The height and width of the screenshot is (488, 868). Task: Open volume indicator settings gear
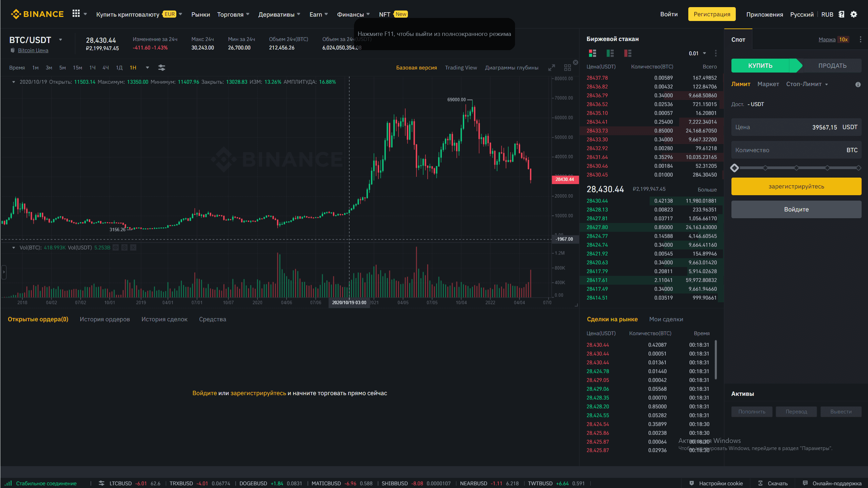coord(124,248)
